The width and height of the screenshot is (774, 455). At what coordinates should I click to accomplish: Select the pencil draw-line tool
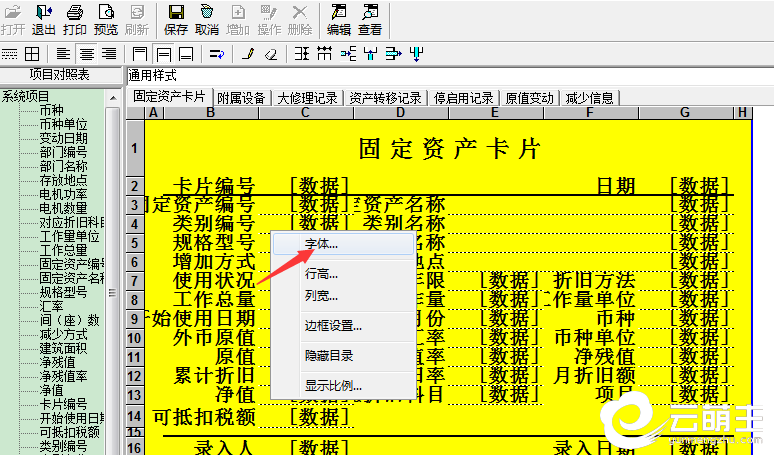248,53
